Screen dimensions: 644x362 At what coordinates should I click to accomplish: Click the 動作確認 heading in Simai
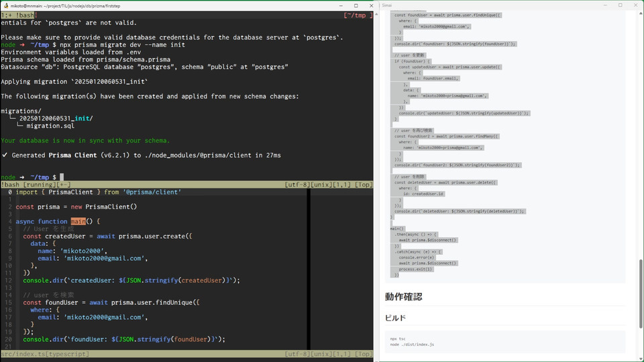(403, 297)
